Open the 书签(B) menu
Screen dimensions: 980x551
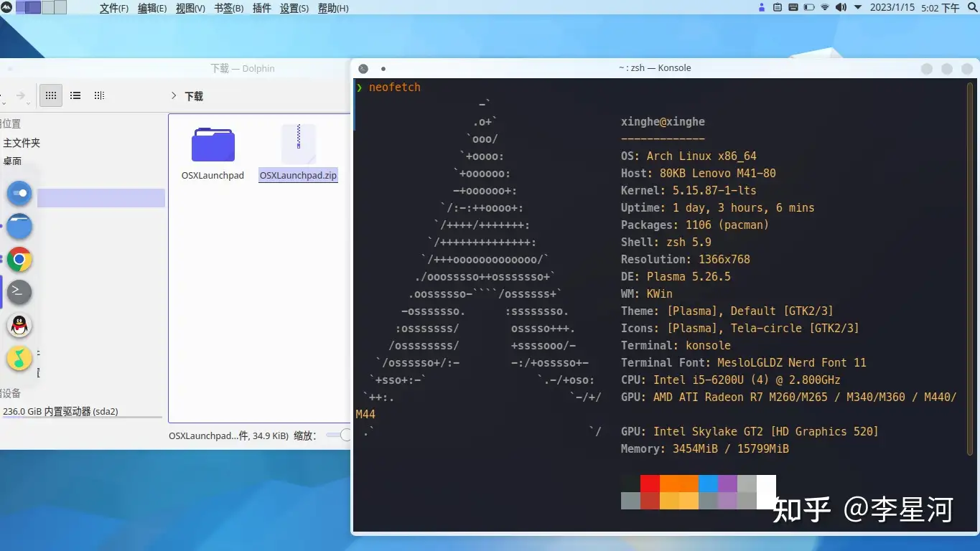(228, 9)
